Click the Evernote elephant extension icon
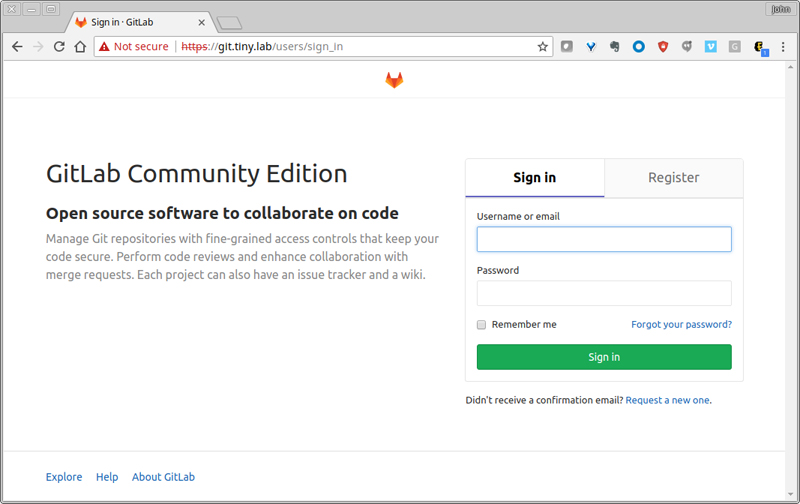 [x=614, y=46]
